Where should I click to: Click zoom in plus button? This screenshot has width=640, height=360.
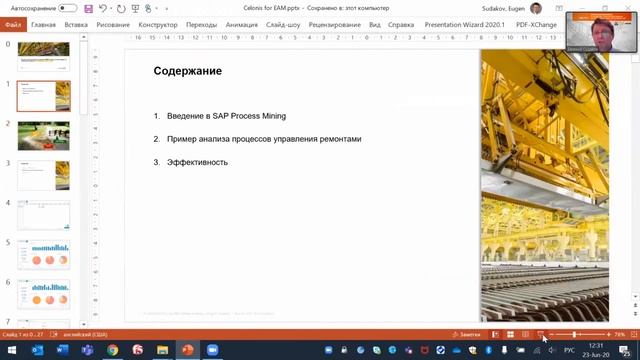tap(609, 335)
